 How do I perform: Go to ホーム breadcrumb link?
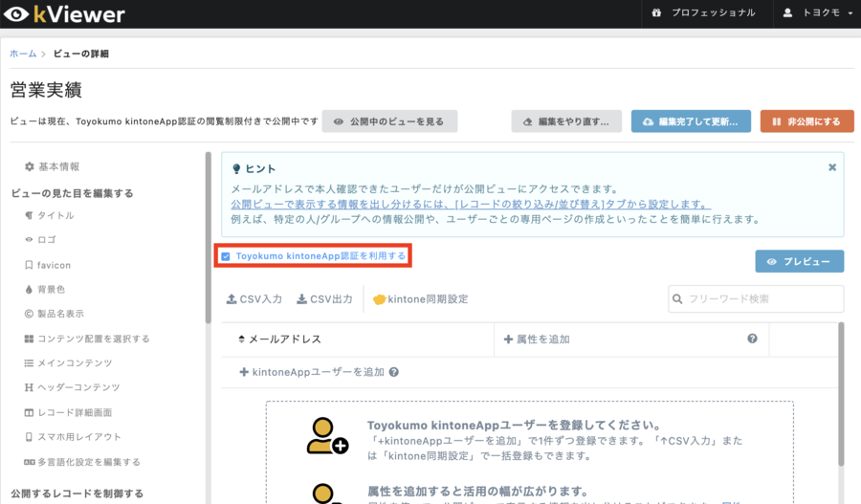[x=23, y=54]
